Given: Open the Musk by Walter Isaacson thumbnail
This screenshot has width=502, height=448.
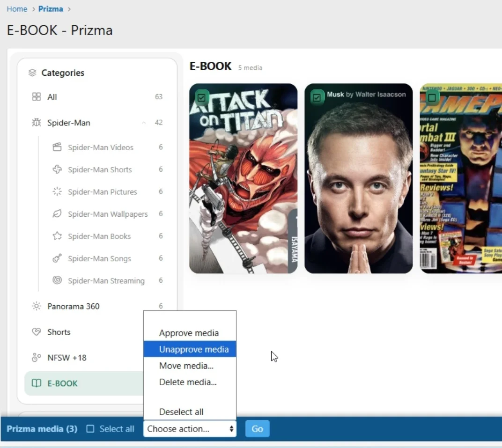Looking at the screenshot, I should pos(359,178).
